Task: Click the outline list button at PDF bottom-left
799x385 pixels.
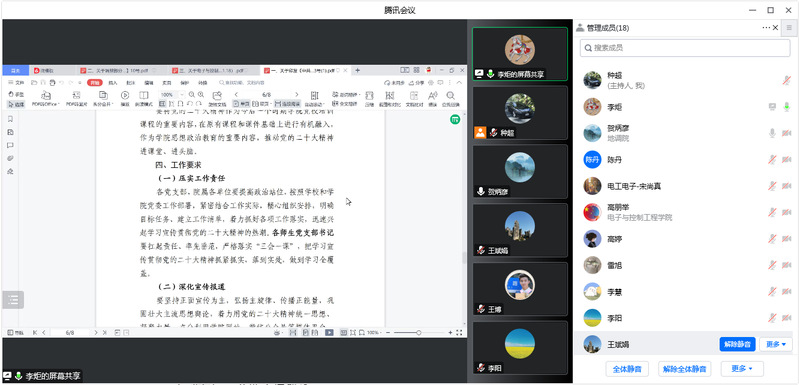Action: pos(13,300)
